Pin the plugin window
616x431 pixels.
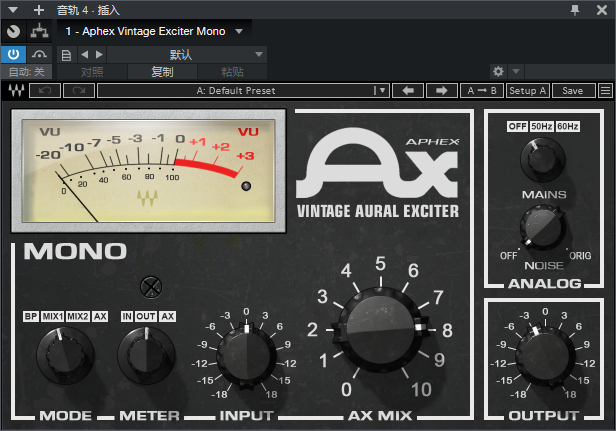[575, 10]
